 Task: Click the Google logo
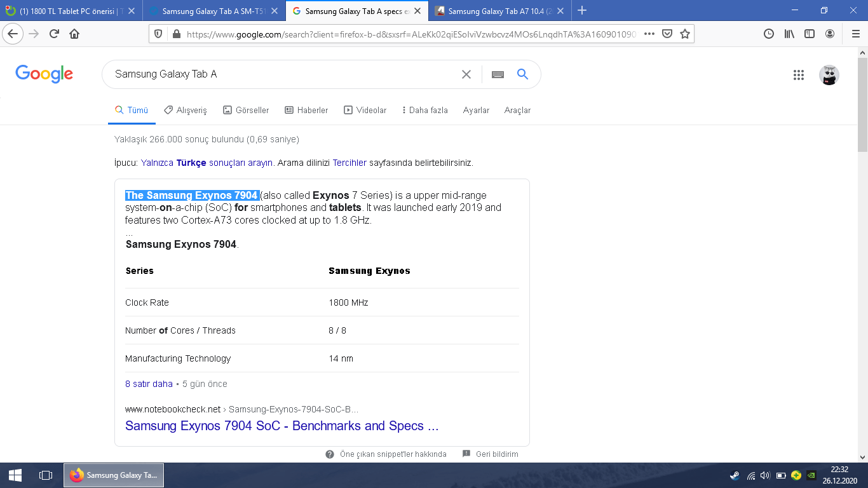[44, 74]
